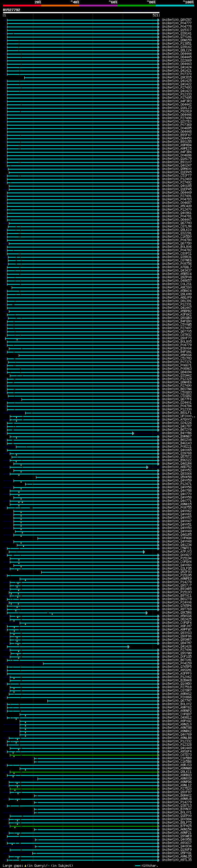Open the UniRef100_A6N154 hit label
The image size is (197, 868).
point(177,829)
